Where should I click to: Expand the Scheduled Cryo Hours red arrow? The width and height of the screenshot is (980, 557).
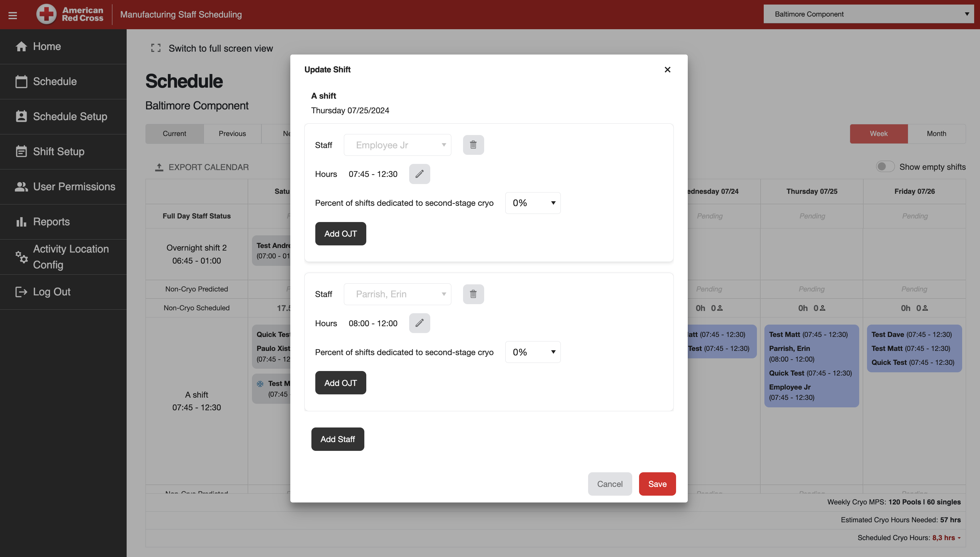click(959, 538)
